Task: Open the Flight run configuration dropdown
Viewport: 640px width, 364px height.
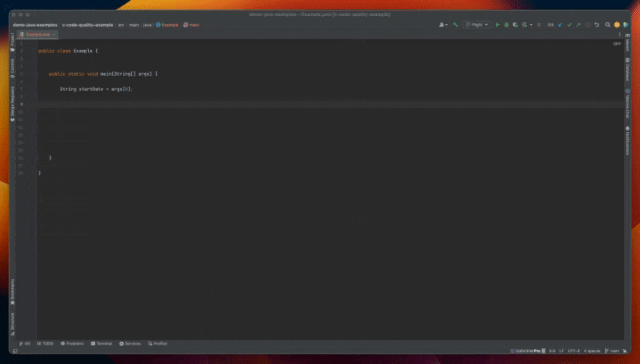Action: tap(477, 25)
